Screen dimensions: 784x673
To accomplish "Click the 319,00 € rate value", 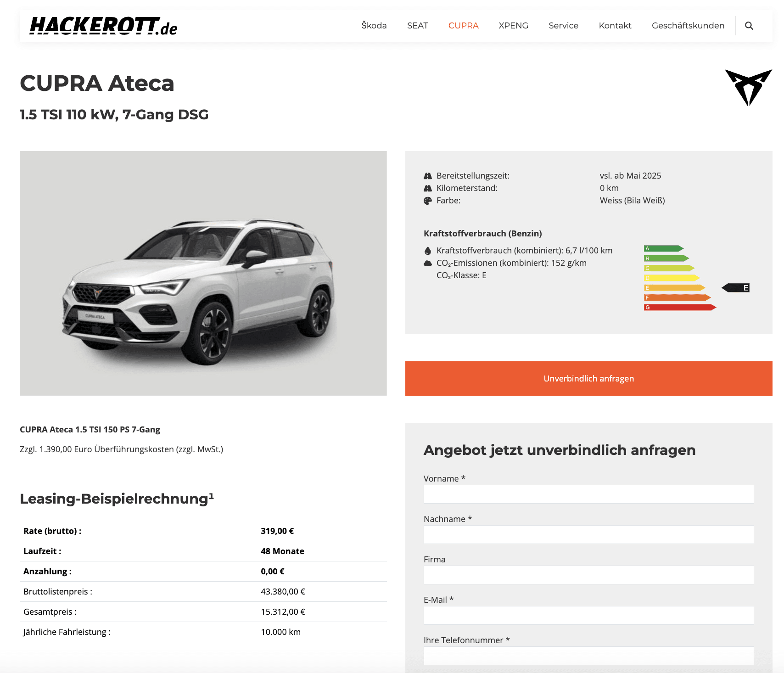I will 277,531.
